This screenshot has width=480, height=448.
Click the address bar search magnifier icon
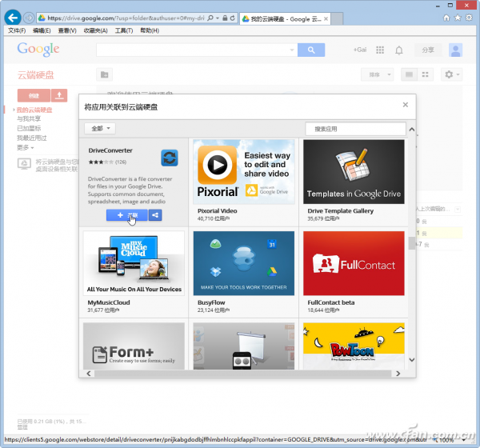pos(210,18)
